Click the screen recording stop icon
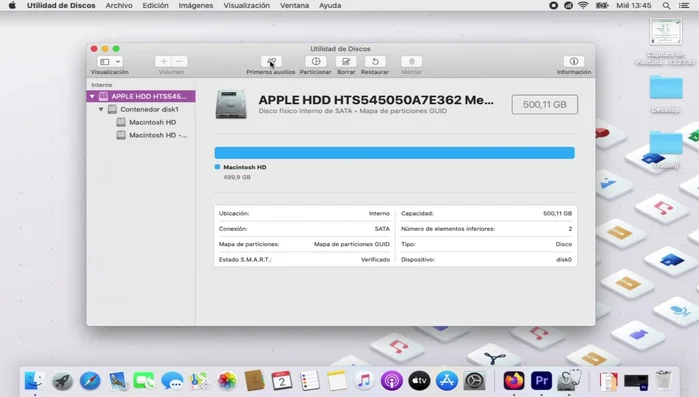Image resolution: width=699 pixels, height=397 pixels. pos(553,5)
